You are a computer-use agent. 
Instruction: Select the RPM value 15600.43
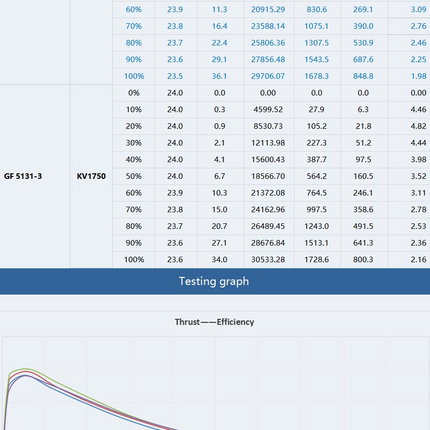click(268, 159)
